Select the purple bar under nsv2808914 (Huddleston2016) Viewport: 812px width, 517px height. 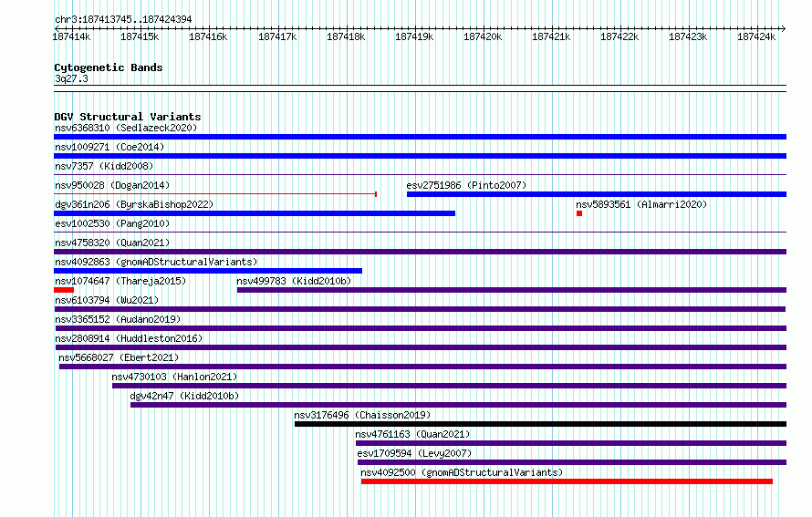click(x=421, y=347)
